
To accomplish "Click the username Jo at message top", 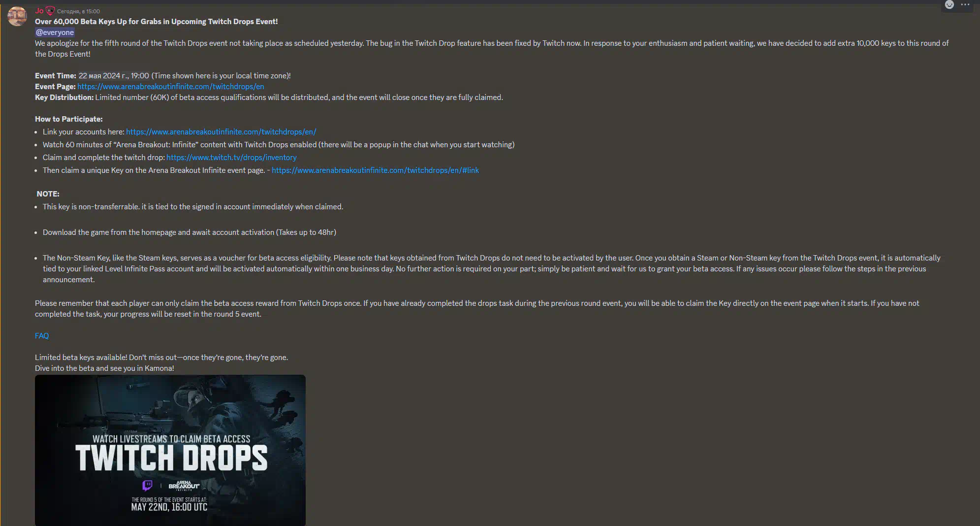I will coord(39,10).
